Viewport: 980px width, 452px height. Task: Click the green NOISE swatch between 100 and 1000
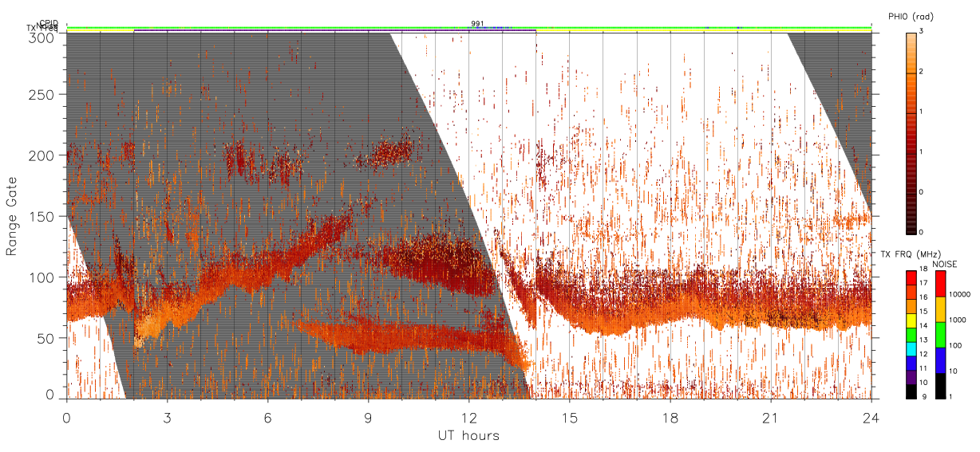(940, 334)
